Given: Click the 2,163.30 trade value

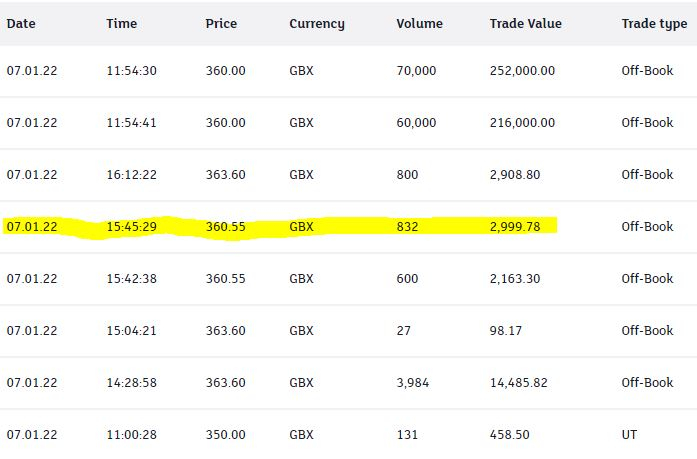Looking at the screenshot, I should (515, 279).
